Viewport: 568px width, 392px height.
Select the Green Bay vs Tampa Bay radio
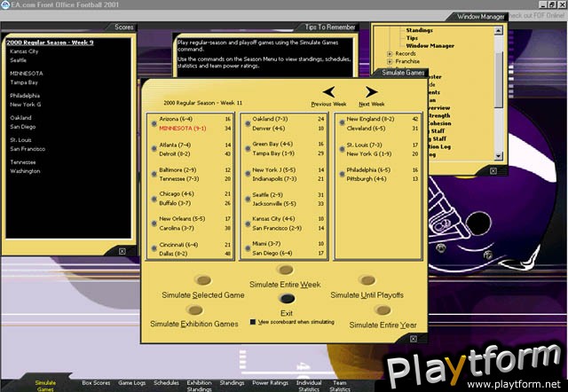(x=248, y=149)
